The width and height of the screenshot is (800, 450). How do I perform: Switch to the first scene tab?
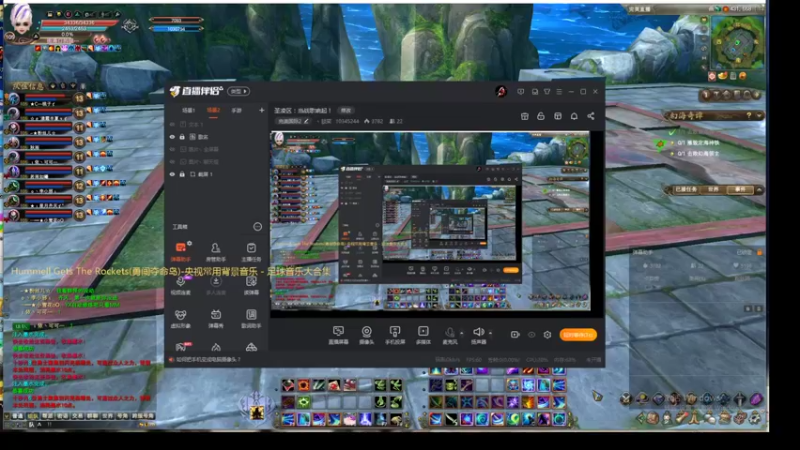188,110
